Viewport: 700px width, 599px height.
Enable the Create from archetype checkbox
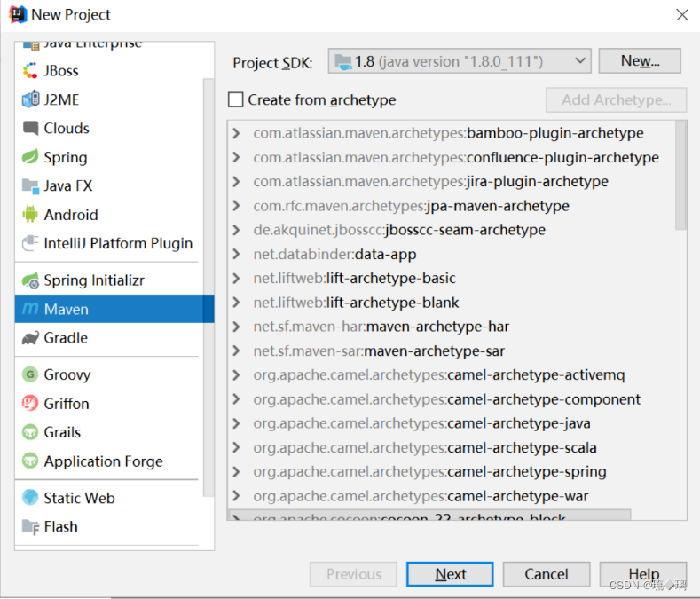point(236,99)
